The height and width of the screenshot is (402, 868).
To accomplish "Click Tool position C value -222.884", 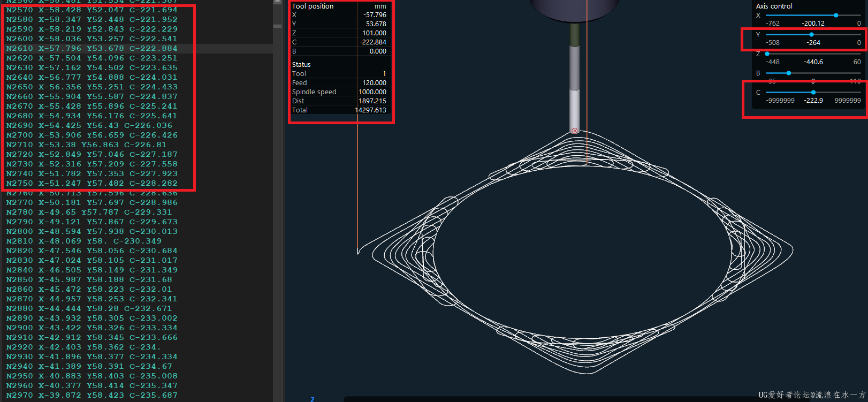I will pos(373,42).
